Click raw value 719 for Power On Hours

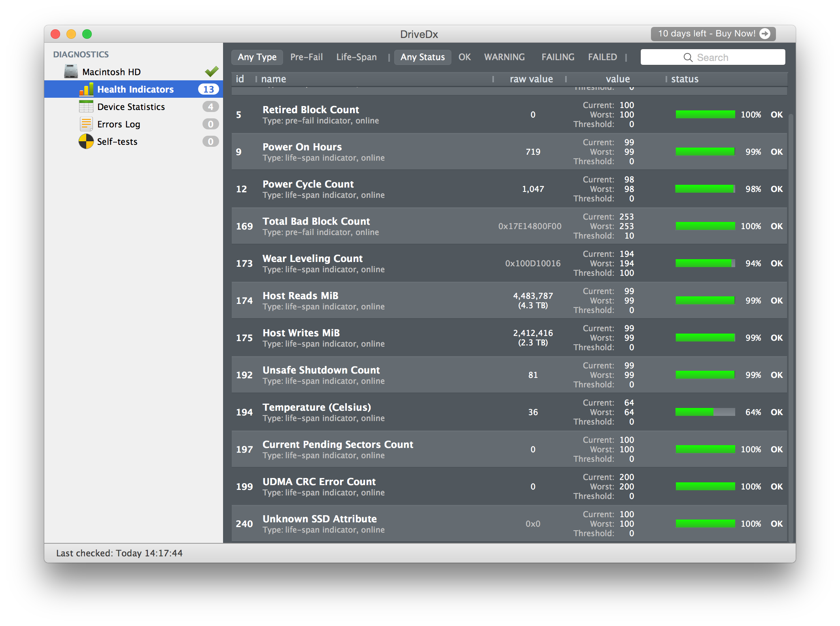pos(533,152)
